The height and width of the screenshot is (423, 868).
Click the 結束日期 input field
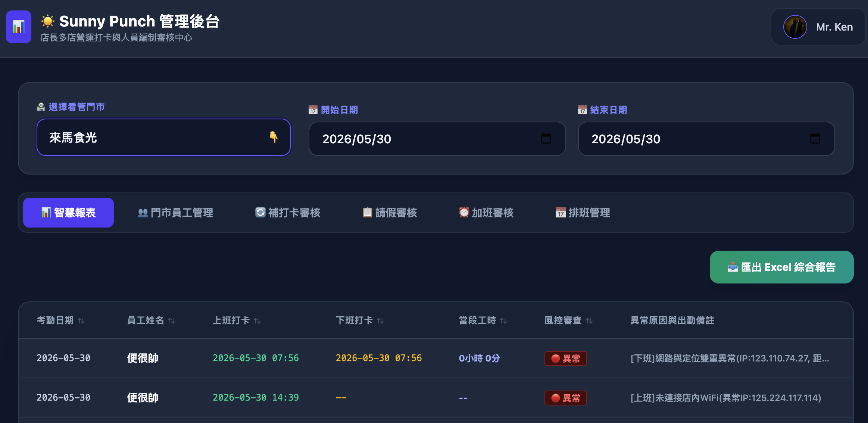(x=706, y=139)
